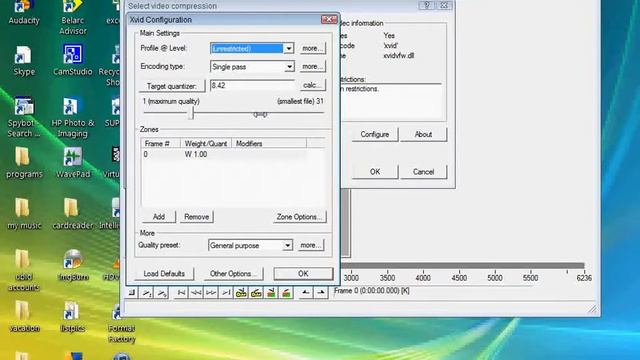
Task: Launch WavePad desktop shortcut
Action: (73, 163)
